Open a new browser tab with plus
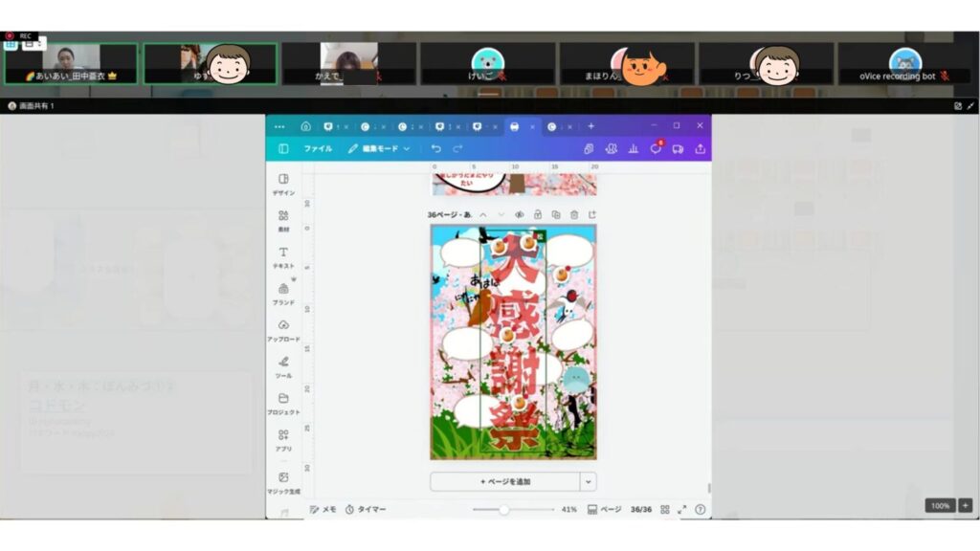The height and width of the screenshot is (551, 980). tap(590, 126)
